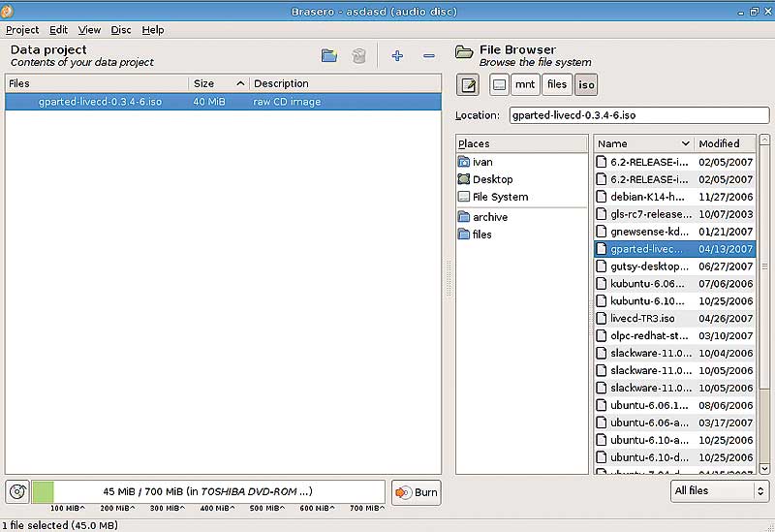Click scroll up arrow of file list
The width and height of the screenshot is (775, 532).
coord(764,140)
